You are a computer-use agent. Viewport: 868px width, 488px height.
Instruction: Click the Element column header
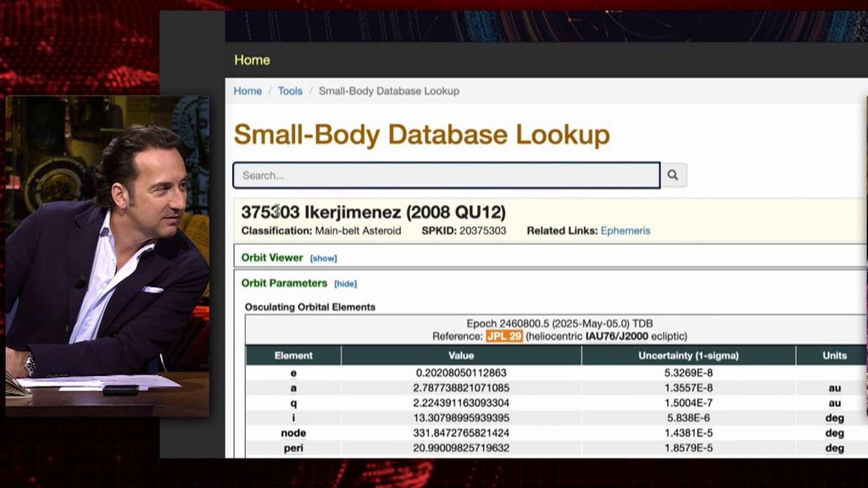pos(293,356)
